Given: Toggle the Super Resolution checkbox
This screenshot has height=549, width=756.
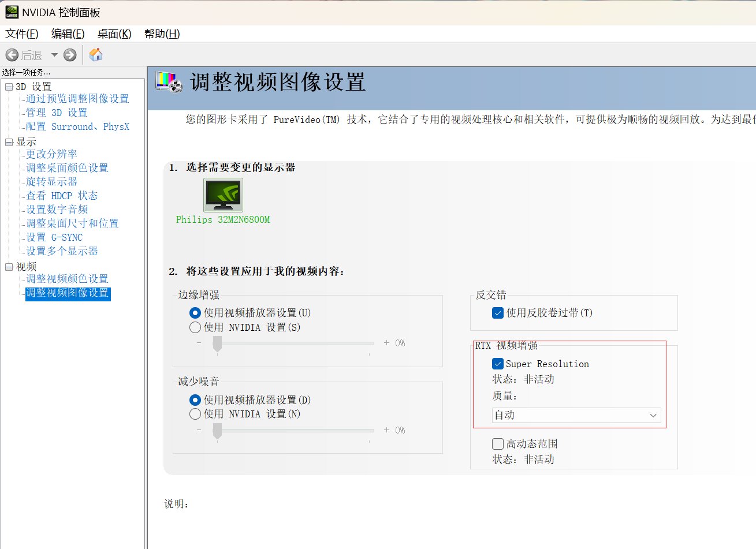Looking at the screenshot, I should point(498,364).
